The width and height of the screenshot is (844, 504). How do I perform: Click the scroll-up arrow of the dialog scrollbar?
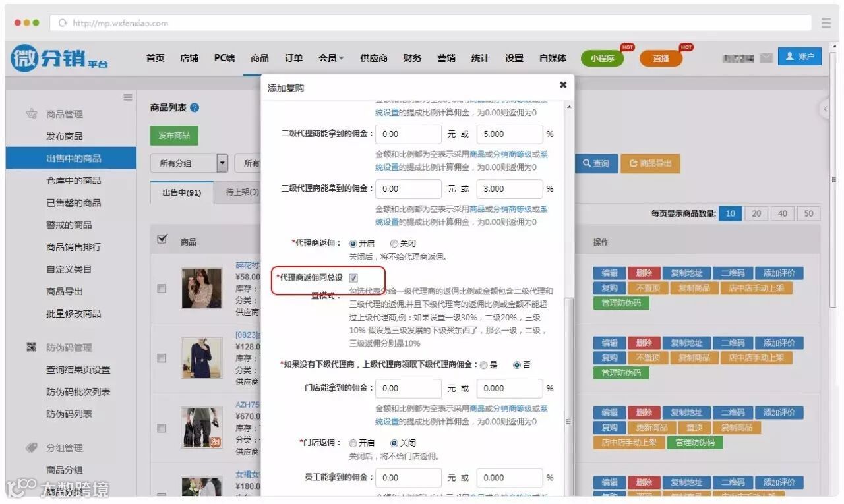point(569,107)
